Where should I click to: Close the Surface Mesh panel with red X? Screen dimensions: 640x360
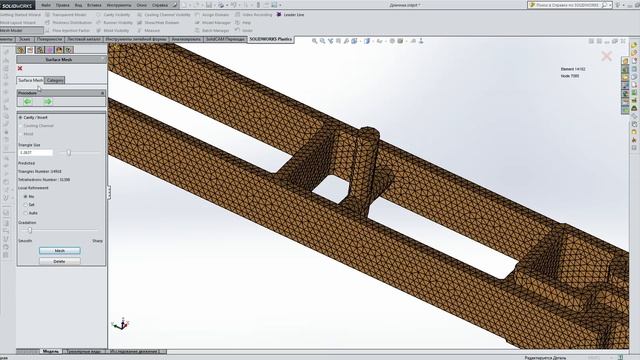tap(20, 68)
